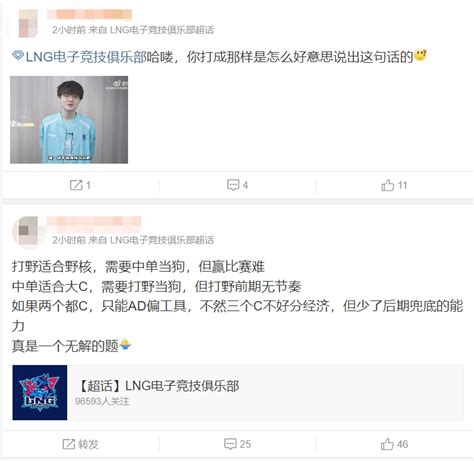The image size is (474, 461).
Task: Open the LNG电子竞技俱乐部 topic link in first post
Action: 86,57
